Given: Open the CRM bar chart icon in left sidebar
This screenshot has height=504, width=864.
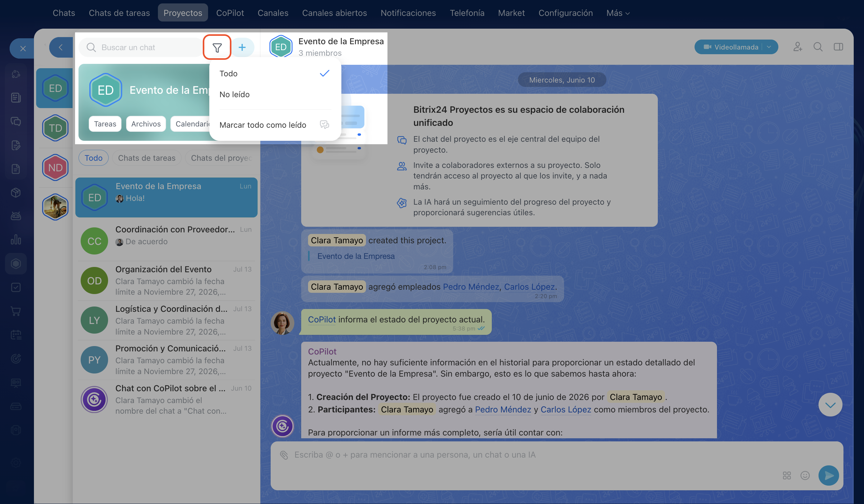Looking at the screenshot, I should click(x=16, y=239).
